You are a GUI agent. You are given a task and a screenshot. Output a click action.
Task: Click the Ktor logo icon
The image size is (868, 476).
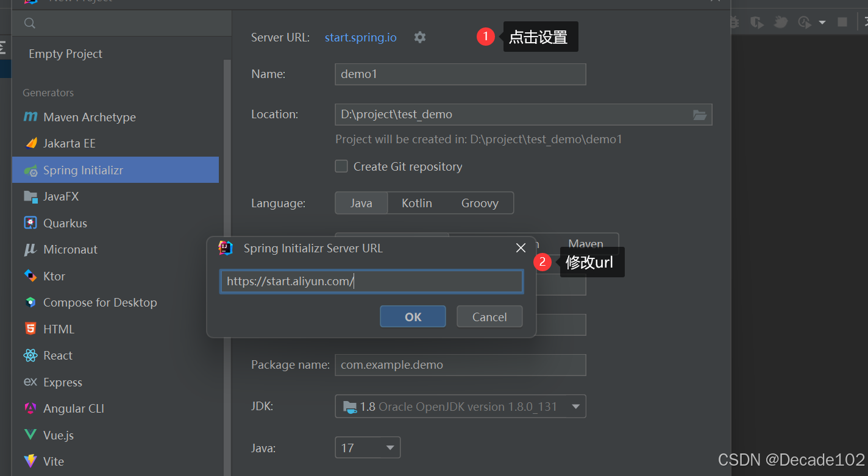tap(30, 276)
